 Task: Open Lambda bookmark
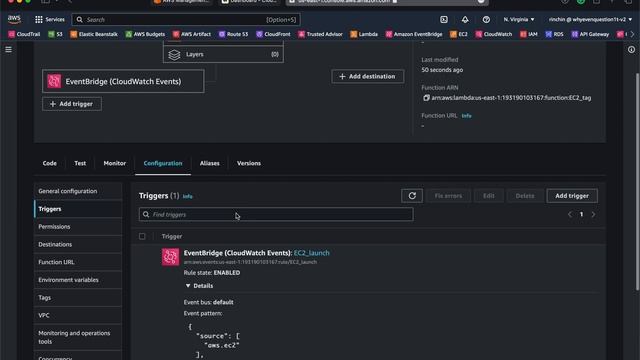pyautogui.click(x=364, y=34)
